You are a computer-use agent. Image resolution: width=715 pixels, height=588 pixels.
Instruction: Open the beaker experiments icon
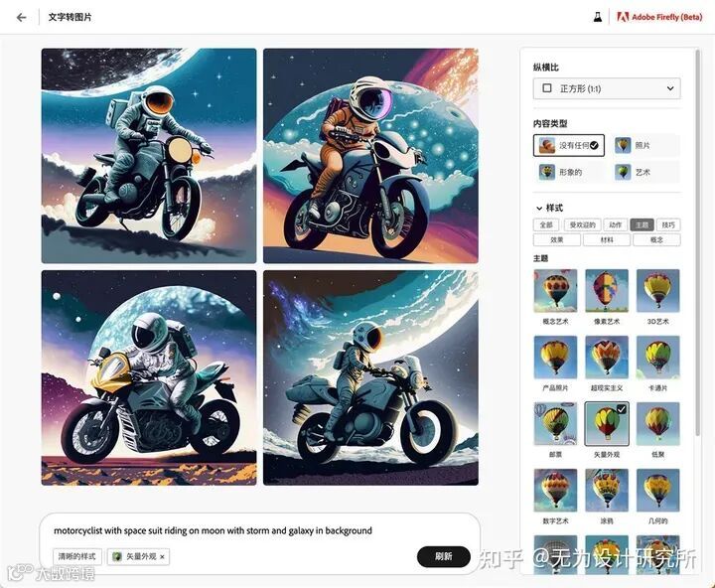point(598,17)
